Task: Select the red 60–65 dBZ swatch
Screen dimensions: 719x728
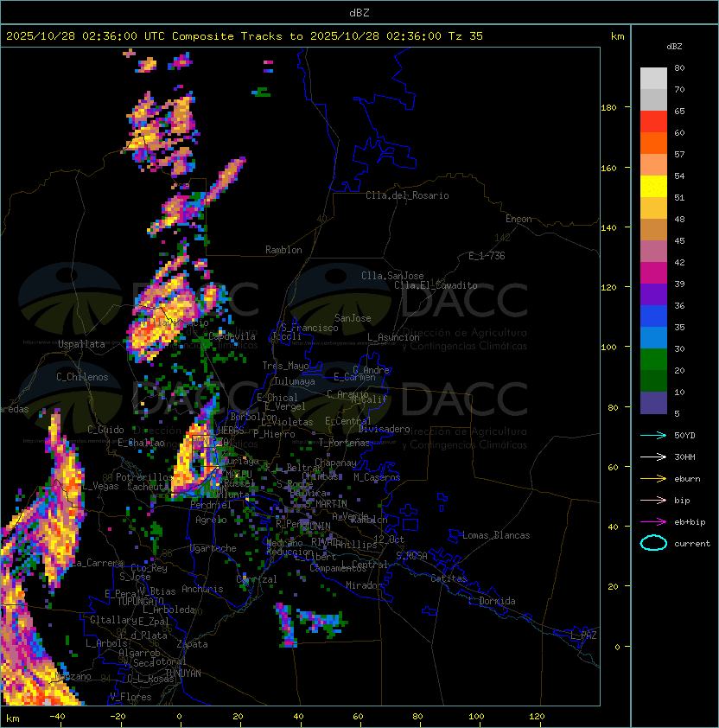Action: pyautogui.click(x=653, y=122)
